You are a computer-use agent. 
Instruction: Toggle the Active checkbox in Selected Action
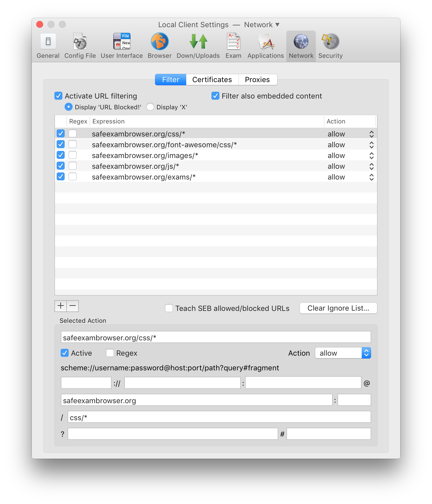click(65, 353)
